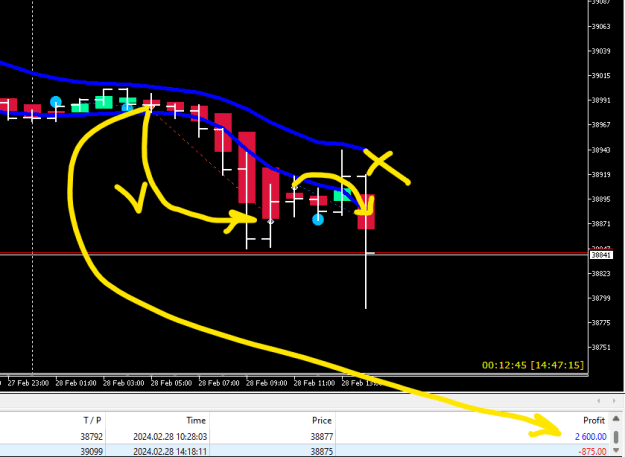Click the 28 Feb 05:00 time axis label

click(171, 383)
